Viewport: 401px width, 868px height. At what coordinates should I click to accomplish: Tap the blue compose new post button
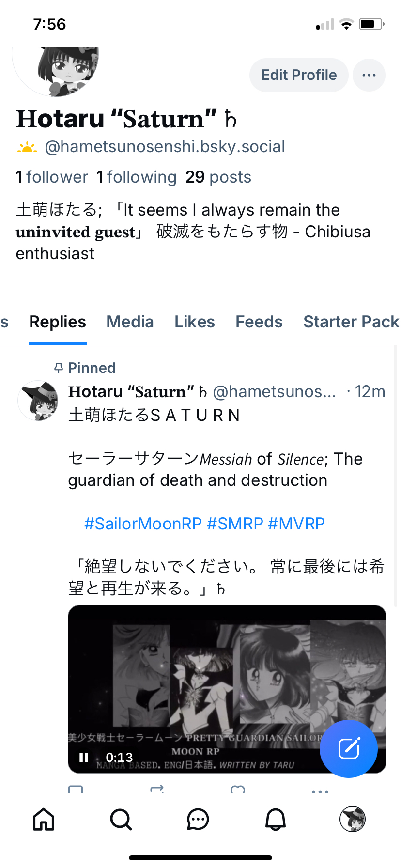[x=348, y=748]
